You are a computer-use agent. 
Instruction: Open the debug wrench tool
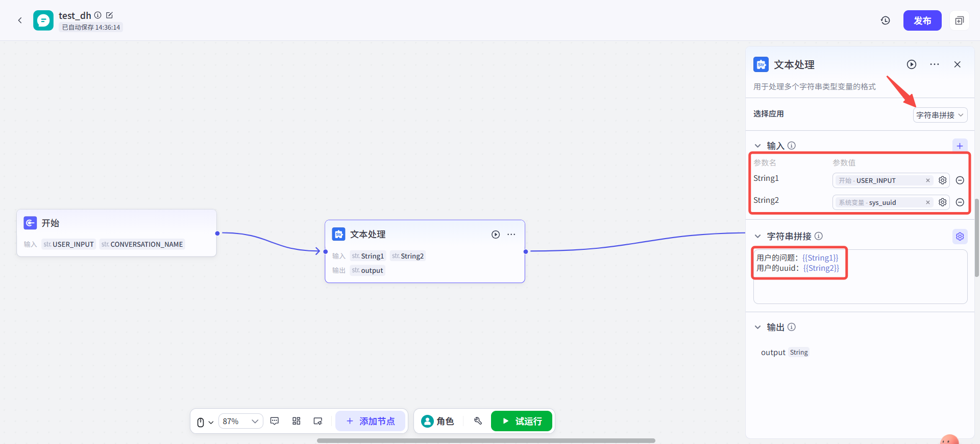[478, 421]
